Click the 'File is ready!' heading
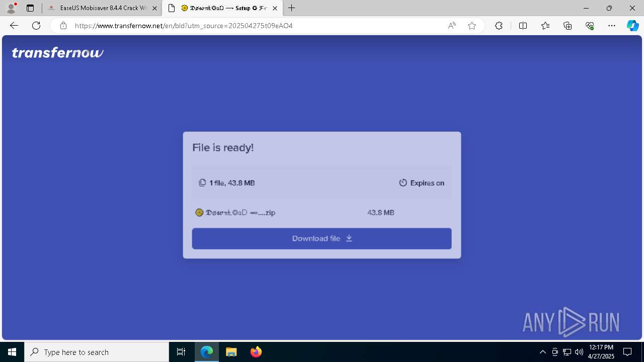 pos(223,147)
